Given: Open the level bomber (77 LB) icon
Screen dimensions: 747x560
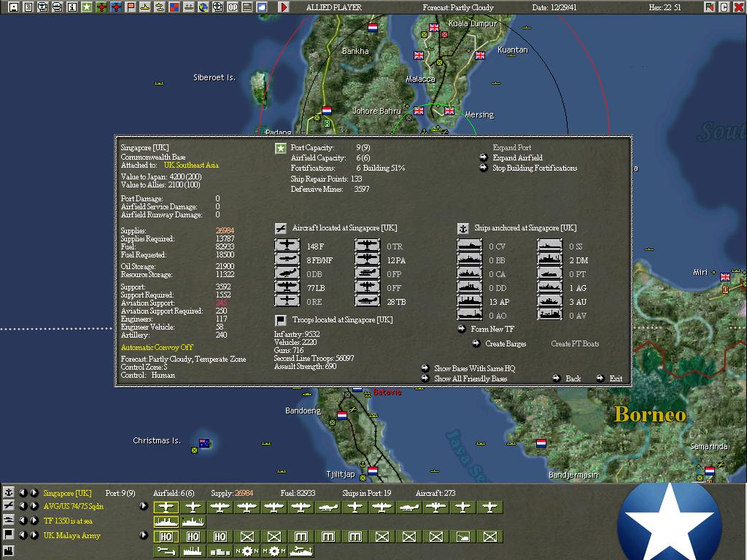Looking at the screenshot, I should 287,287.
